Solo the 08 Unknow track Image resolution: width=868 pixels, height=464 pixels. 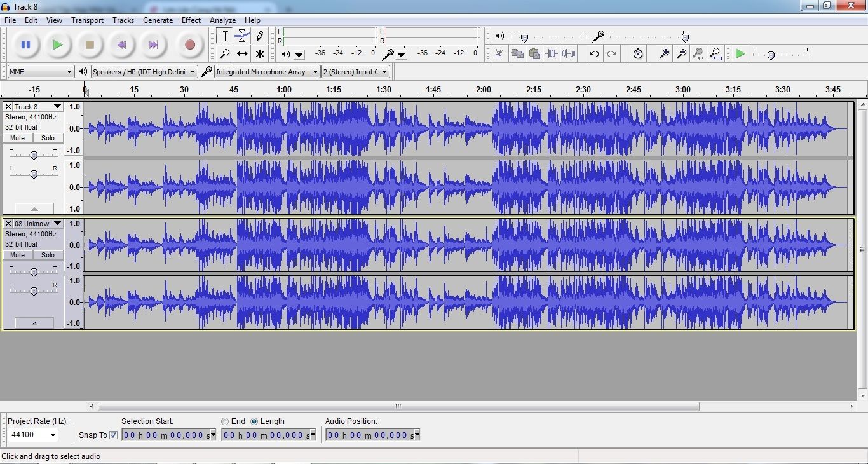pyautogui.click(x=48, y=255)
